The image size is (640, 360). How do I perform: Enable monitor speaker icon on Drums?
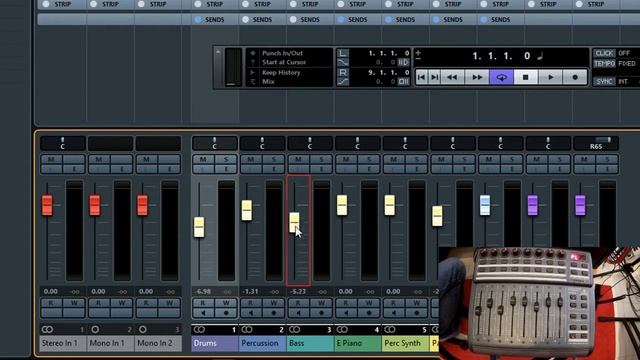coord(203,313)
